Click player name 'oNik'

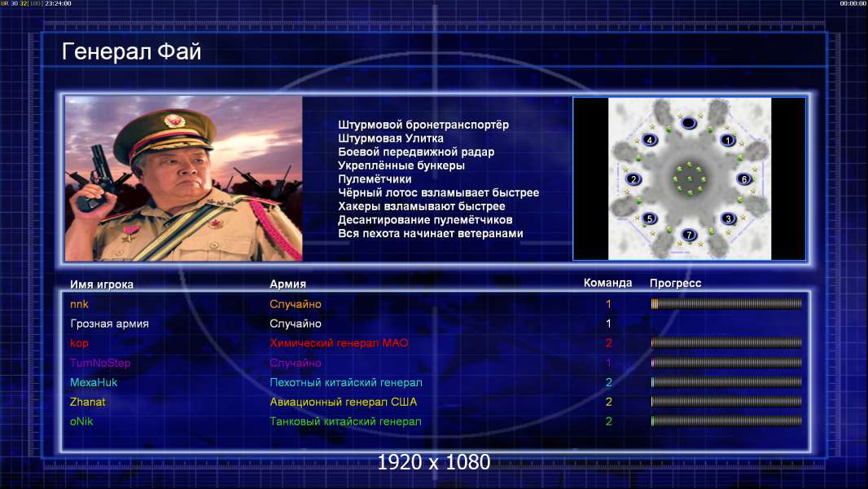(x=81, y=421)
